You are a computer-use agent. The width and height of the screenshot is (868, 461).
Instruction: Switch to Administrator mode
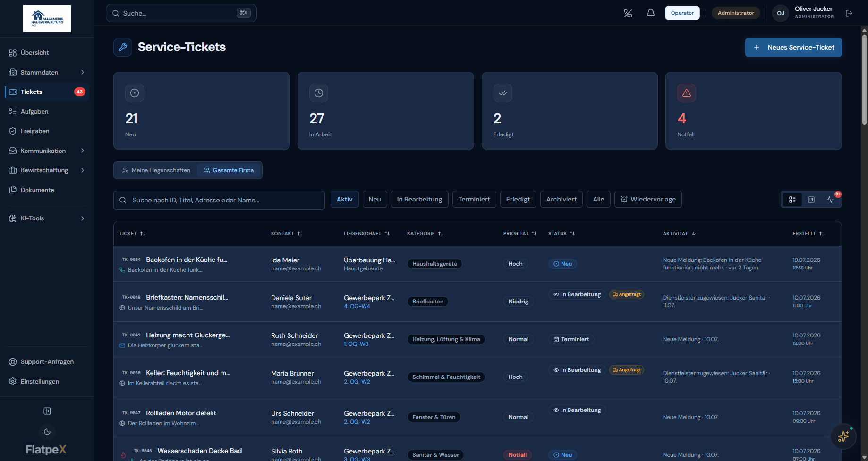pyautogui.click(x=736, y=13)
